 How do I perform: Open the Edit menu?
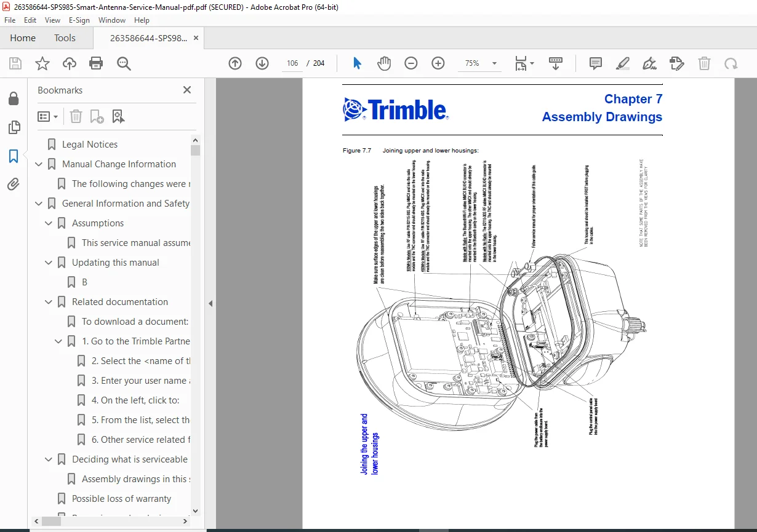(x=30, y=20)
